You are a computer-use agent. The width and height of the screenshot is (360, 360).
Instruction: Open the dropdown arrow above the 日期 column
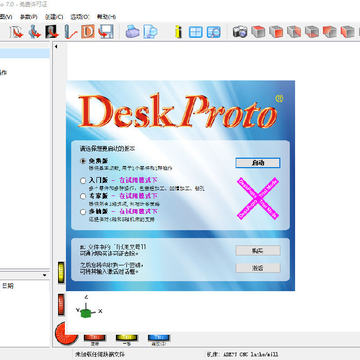[44, 275]
